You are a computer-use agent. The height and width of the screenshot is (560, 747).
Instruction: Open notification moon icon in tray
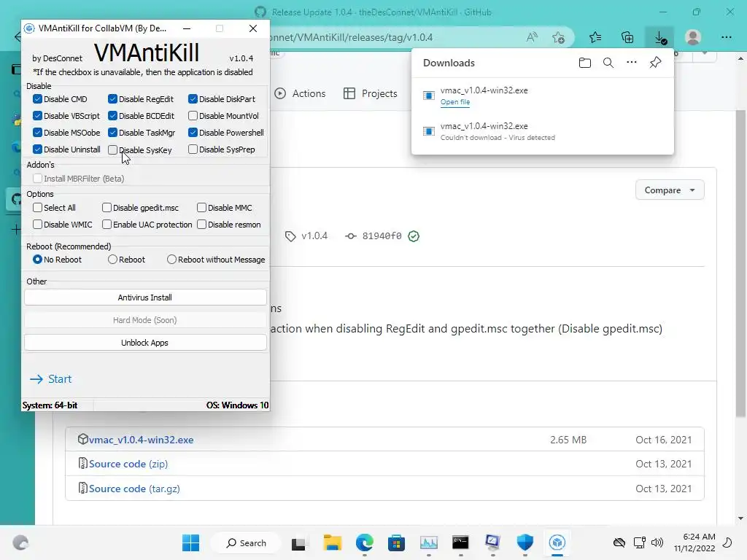click(727, 542)
